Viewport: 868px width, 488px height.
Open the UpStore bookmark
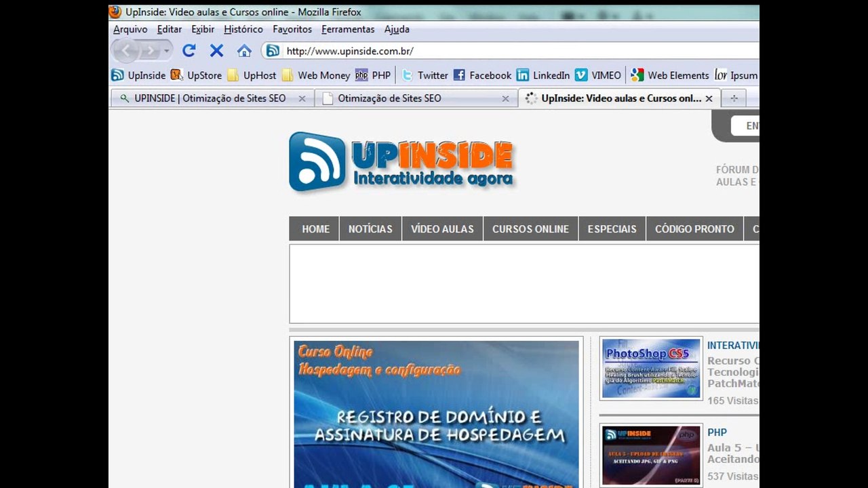pos(196,75)
